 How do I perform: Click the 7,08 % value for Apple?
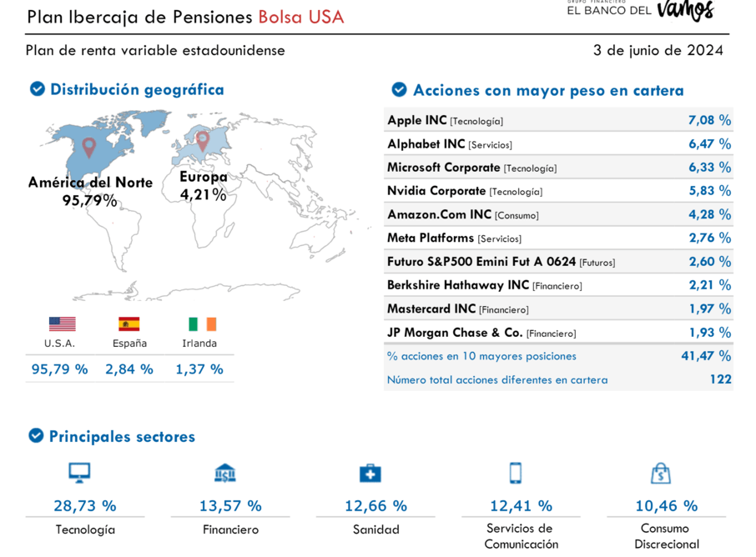[709, 120]
